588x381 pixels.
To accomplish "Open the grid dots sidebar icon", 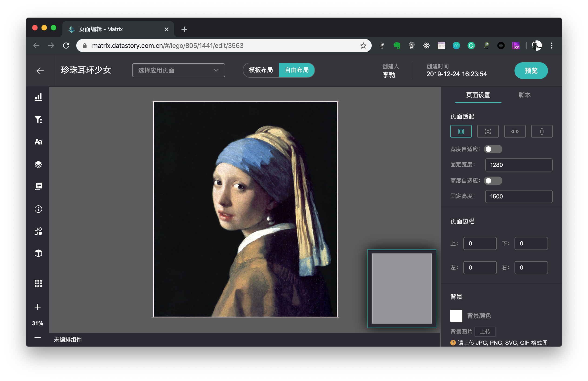I will 38,283.
